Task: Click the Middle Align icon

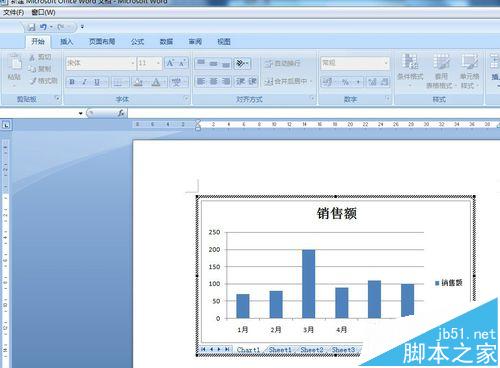Action: 213,63
